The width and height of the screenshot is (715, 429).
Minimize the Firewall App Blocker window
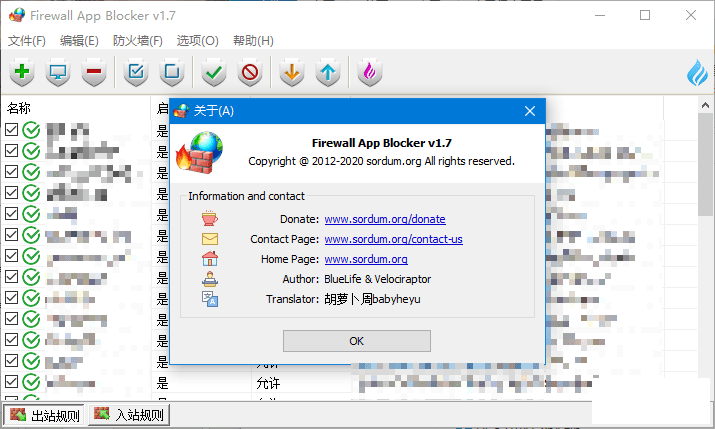pyautogui.click(x=600, y=15)
